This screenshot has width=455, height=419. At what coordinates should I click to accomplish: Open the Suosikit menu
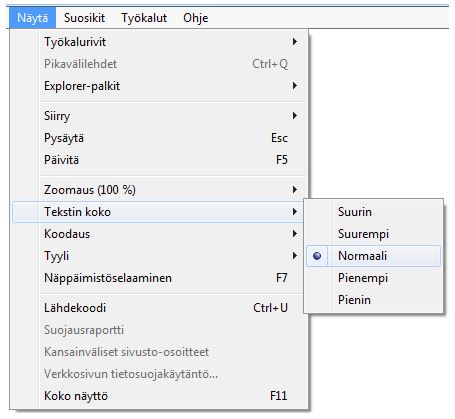pyautogui.click(x=84, y=18)
